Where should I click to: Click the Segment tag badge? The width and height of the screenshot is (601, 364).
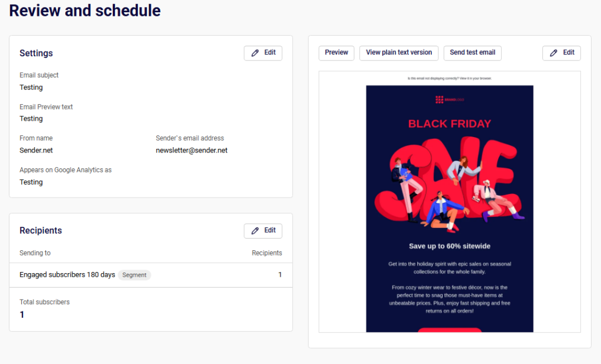134,275
